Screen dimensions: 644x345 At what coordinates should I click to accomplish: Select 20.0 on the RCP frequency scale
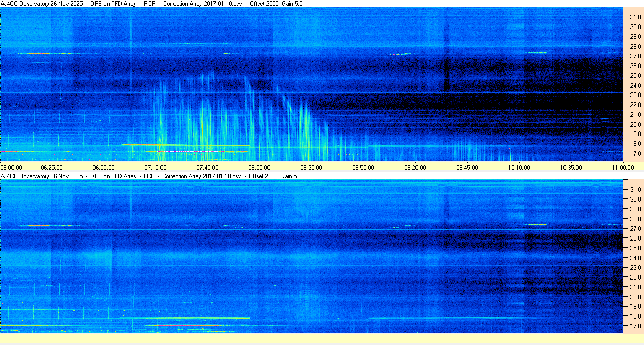click(635, 125)
